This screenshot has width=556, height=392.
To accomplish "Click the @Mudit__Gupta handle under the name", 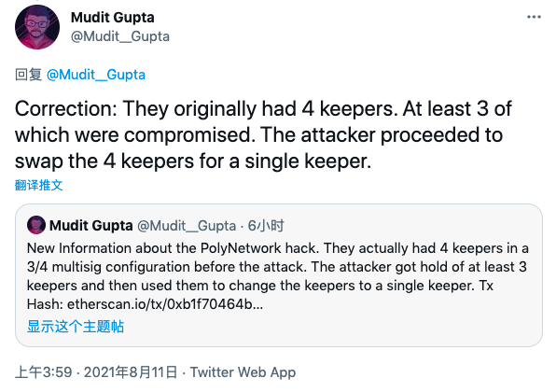I will click(x=119, y=36).
